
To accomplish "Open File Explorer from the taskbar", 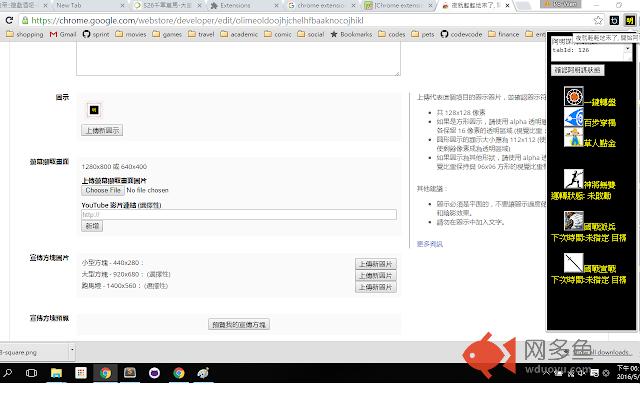I will [x=56, y=373].
